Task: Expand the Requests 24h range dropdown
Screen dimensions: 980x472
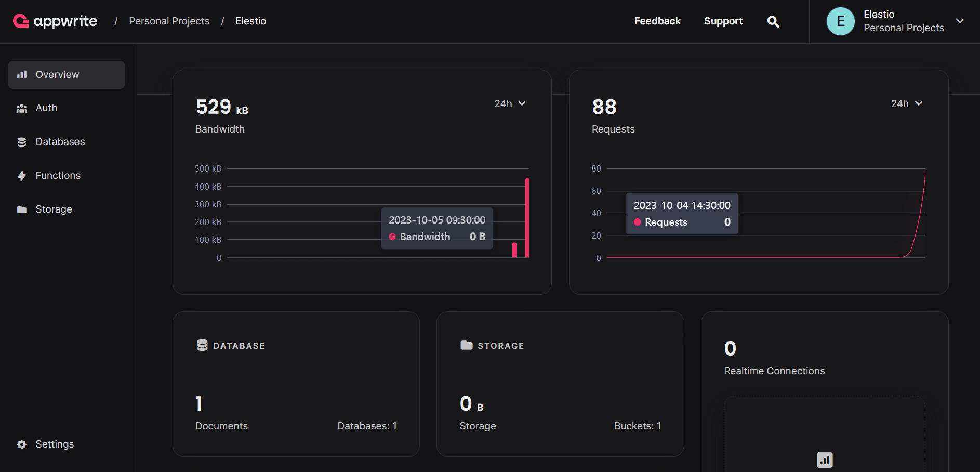Action: pos(906,103)
